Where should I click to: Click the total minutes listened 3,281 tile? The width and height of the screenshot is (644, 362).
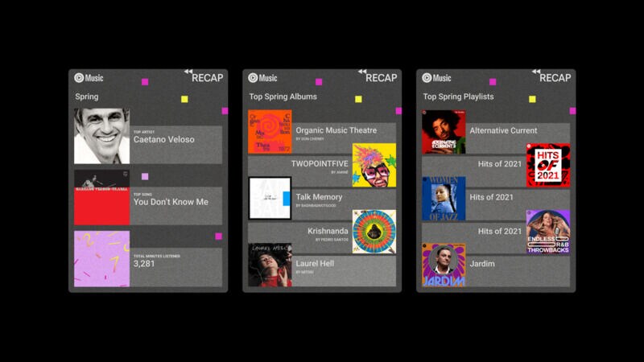point(148,258)
